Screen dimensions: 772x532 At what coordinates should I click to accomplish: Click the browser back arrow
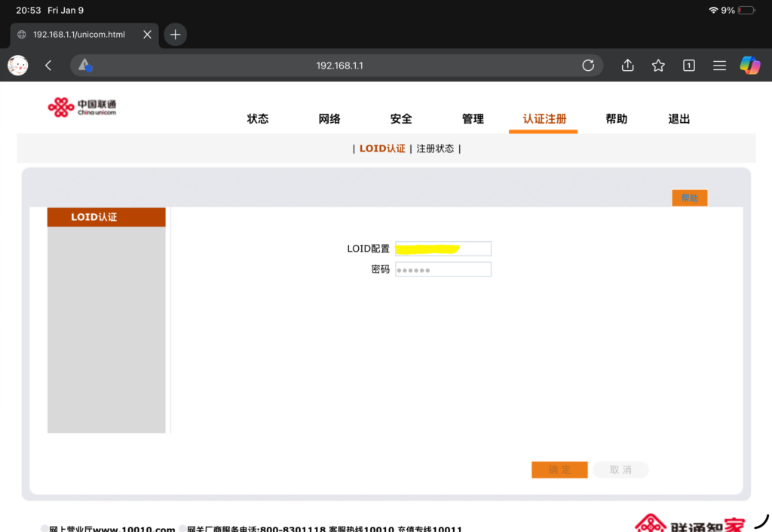click(48, 66)
